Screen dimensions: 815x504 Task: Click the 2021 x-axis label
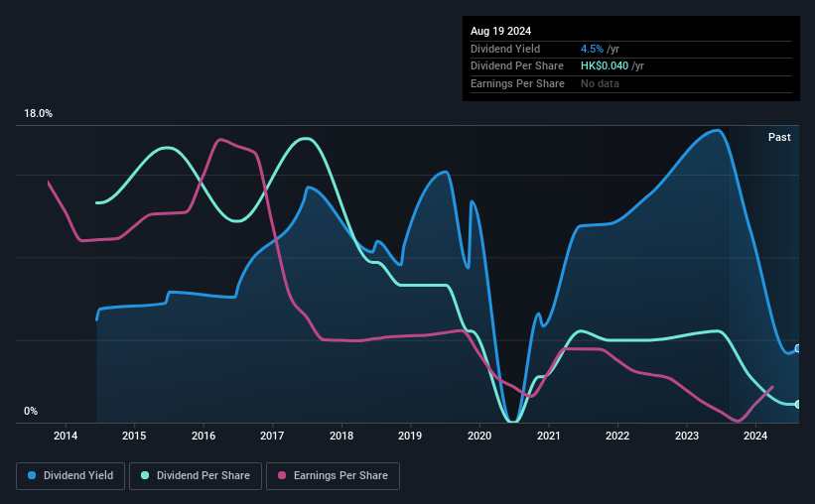click(x=548, y=436)
